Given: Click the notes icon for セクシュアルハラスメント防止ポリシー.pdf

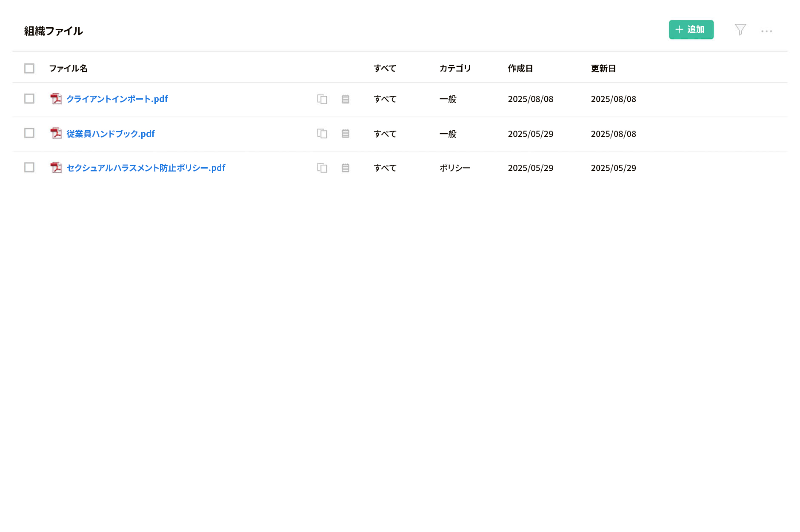Looking at the screenshot, I should [x=346, y=168].
